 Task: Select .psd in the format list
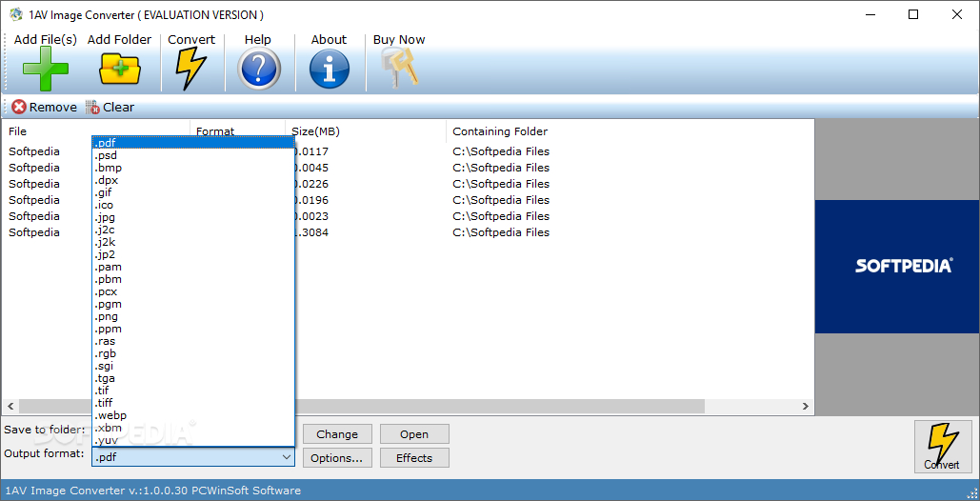(x=193, y=155)
